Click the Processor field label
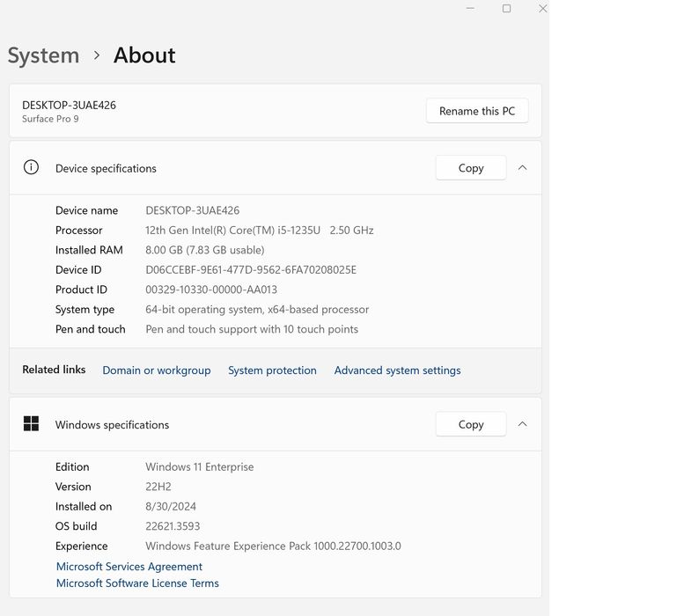The image size is (684, 616). [79, 231]
